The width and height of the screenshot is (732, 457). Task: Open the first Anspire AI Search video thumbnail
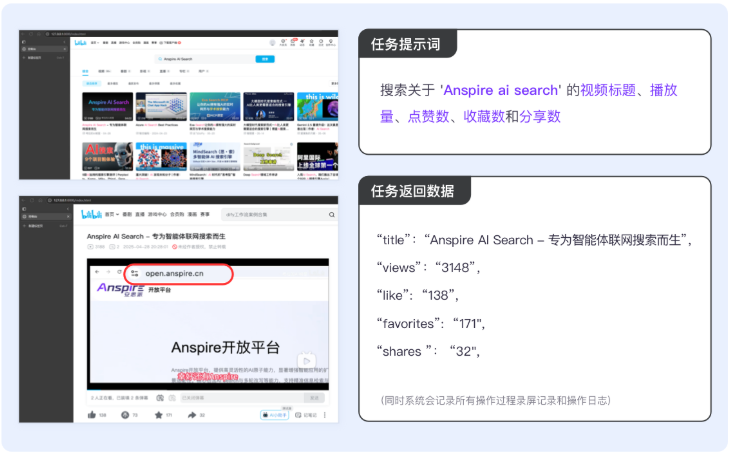pos(106,107)
